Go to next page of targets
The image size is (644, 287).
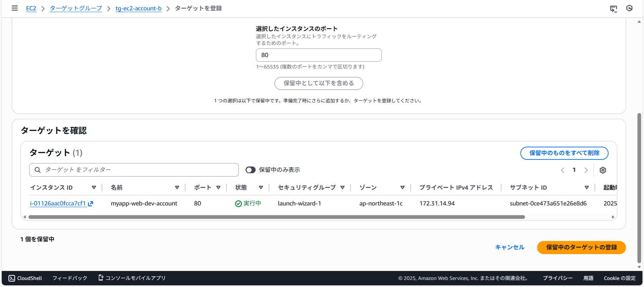click(586, 170)
